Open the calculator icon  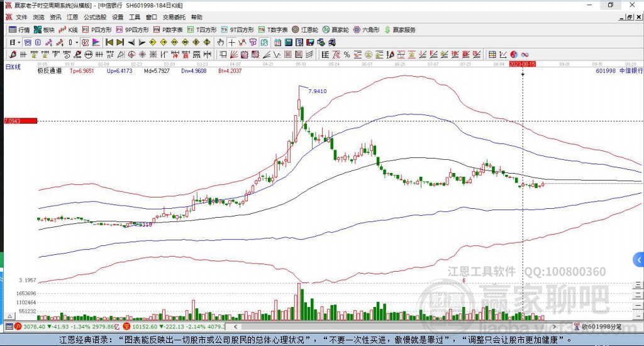[288, 42]
